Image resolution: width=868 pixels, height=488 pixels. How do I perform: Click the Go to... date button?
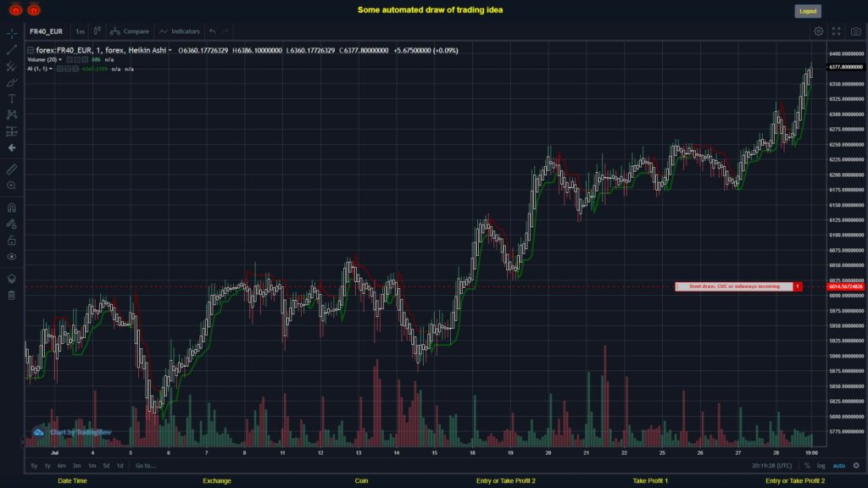(x=146, y=466)
